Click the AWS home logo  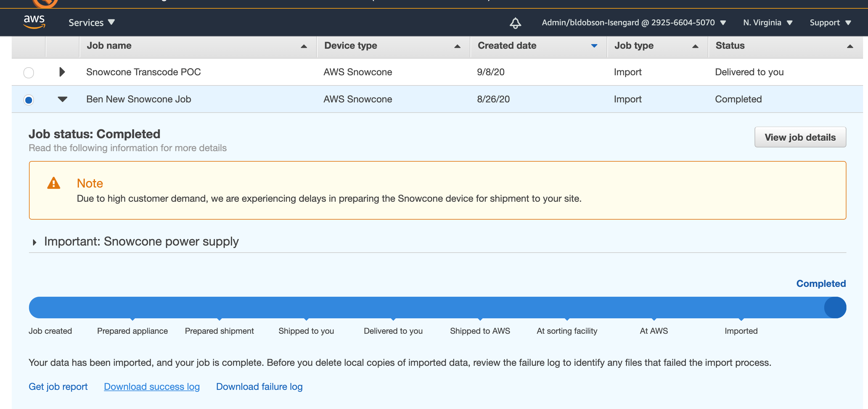tap(34, 22)
